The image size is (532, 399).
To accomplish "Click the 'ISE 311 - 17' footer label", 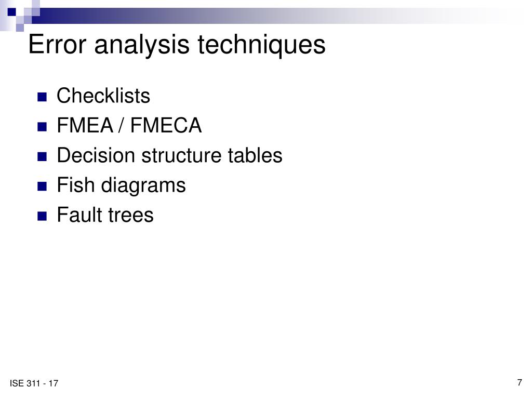I will tap(34, 383).
